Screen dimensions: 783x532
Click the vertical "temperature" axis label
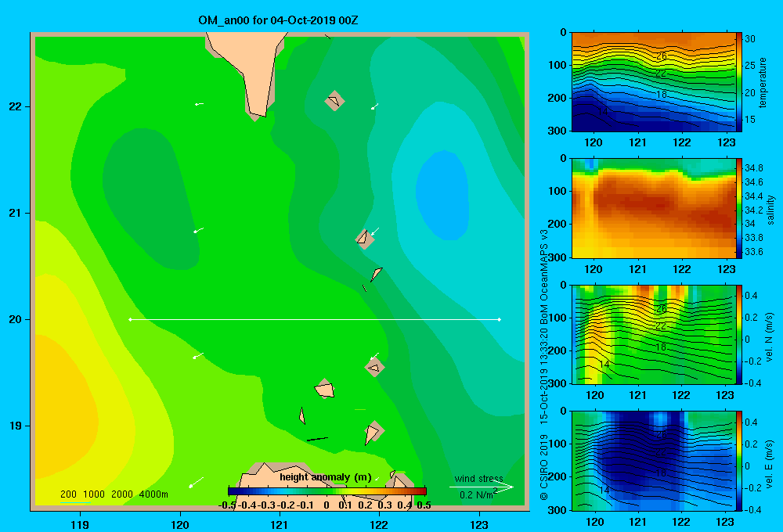[x=763, y=82]
